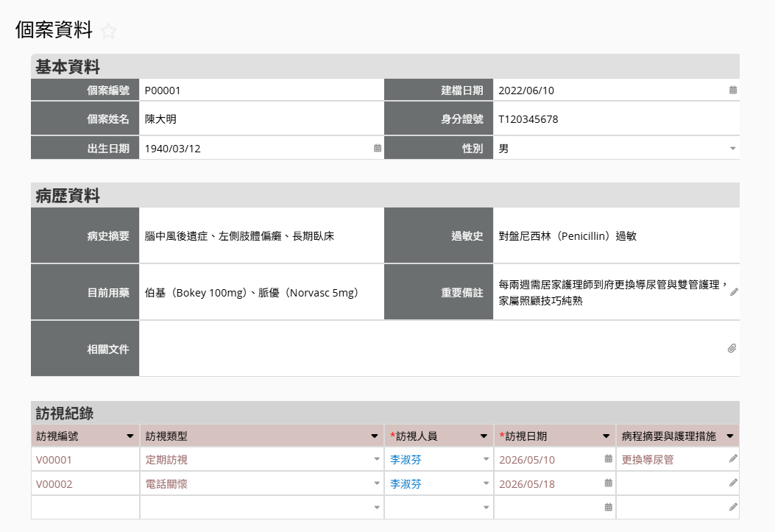
Task: Open the date picker in row V00002
Action: click(x=609, y=483)
